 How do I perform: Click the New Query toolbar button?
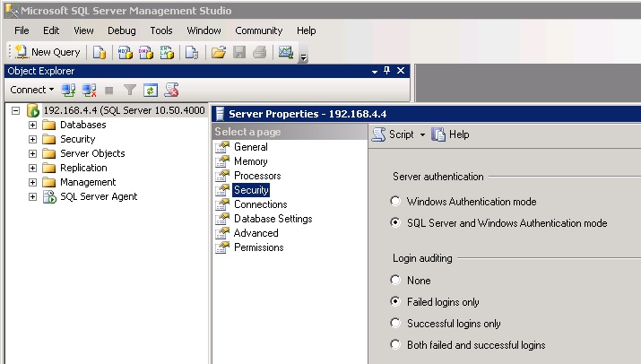click(48, 52)
